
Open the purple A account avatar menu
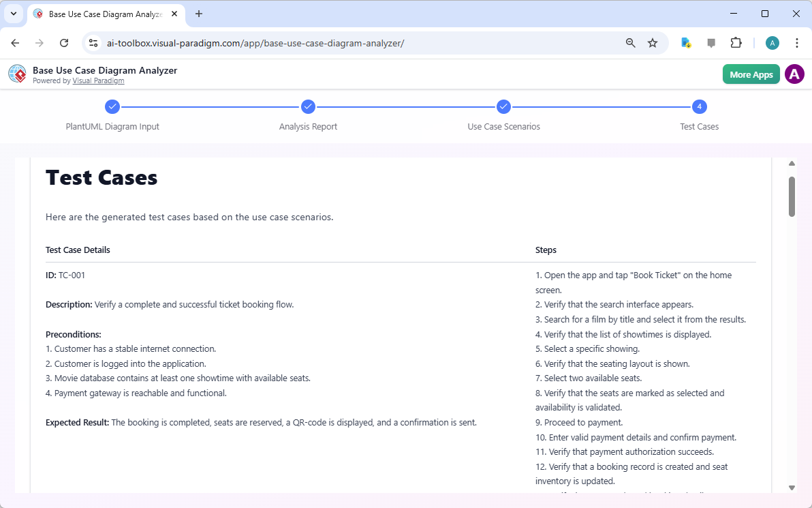[x=794, y=74]
